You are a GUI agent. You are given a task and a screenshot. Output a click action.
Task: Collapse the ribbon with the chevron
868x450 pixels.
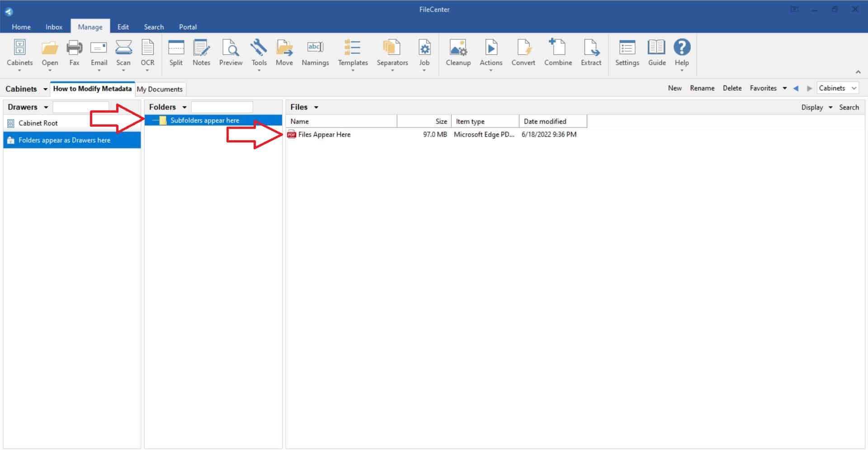coord(858,72)
